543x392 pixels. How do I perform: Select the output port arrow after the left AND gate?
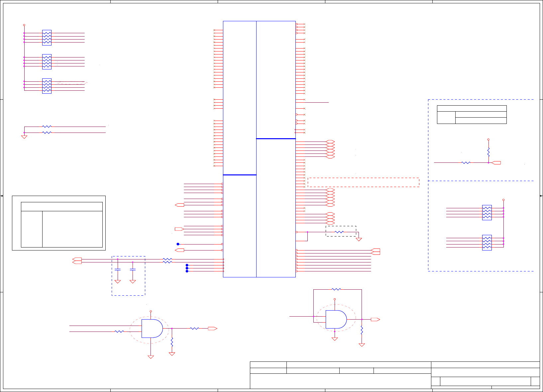coord(212,329)
